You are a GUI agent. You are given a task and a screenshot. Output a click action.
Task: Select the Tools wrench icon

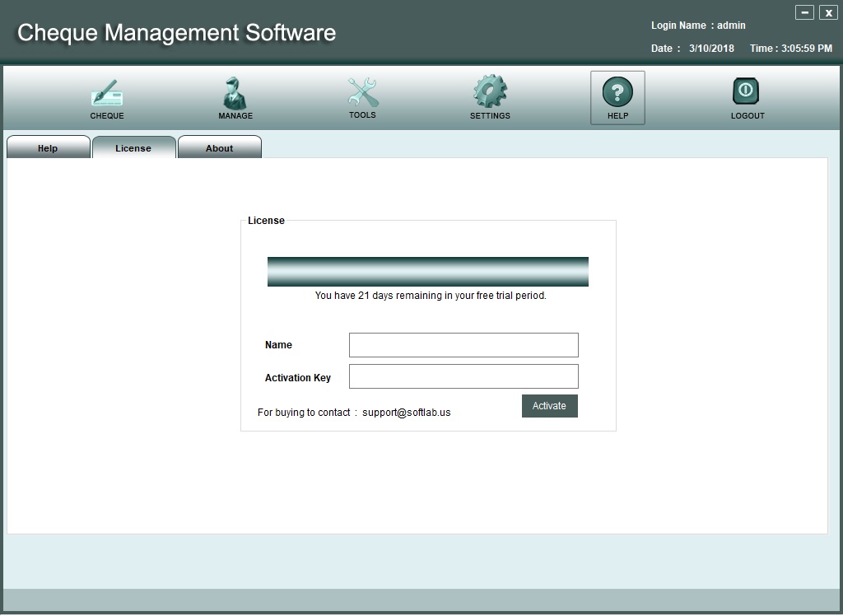pyautogui.click(x=362, y=93)
